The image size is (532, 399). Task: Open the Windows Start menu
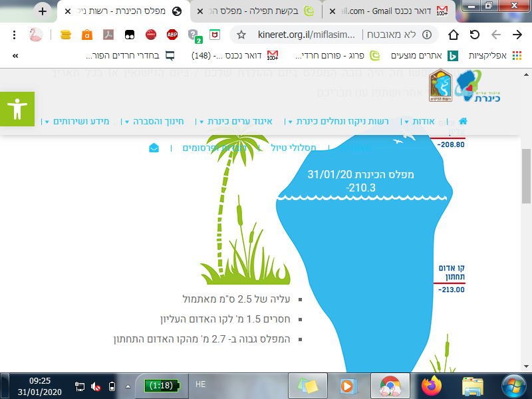pos(514,386)
